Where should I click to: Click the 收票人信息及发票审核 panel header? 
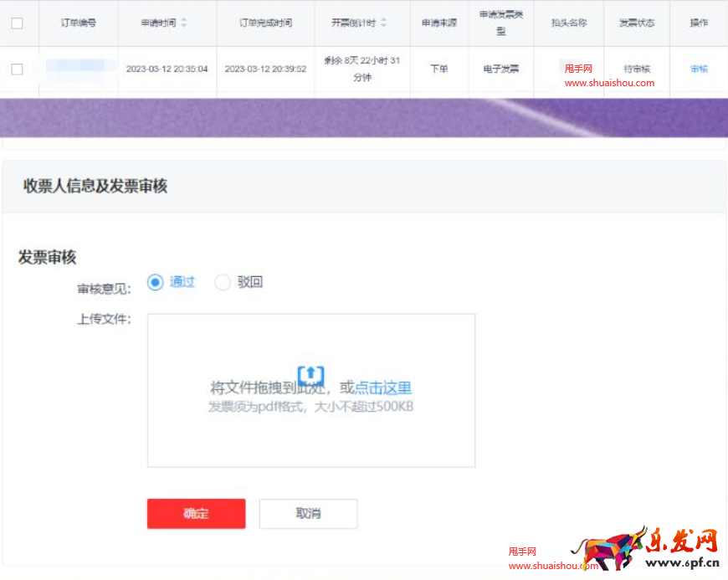point(95,186)
